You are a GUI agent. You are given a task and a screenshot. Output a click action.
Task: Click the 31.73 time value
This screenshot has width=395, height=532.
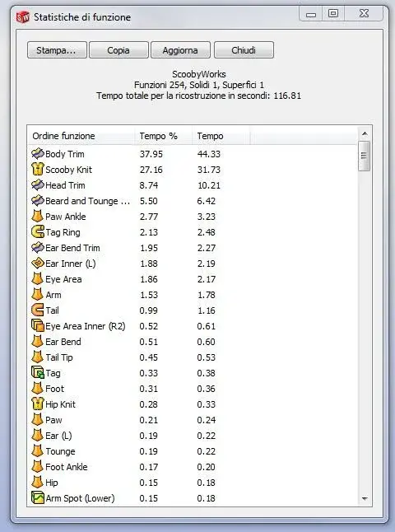coord(209,170)
